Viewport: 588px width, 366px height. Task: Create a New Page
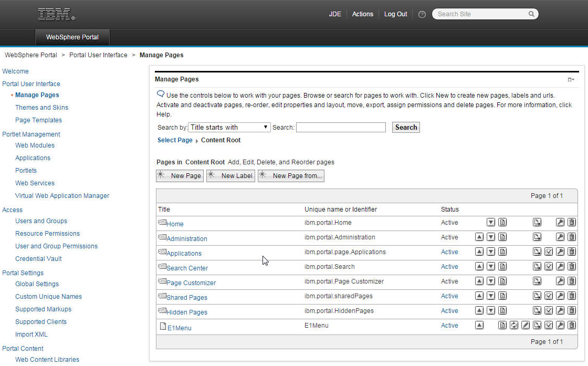pos(180,175)
